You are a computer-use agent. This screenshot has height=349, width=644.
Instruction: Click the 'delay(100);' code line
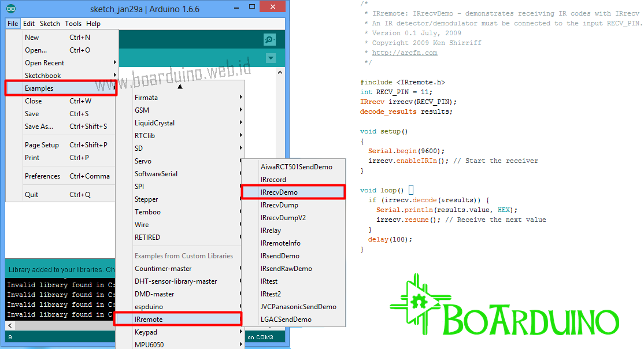pos(390,239)
